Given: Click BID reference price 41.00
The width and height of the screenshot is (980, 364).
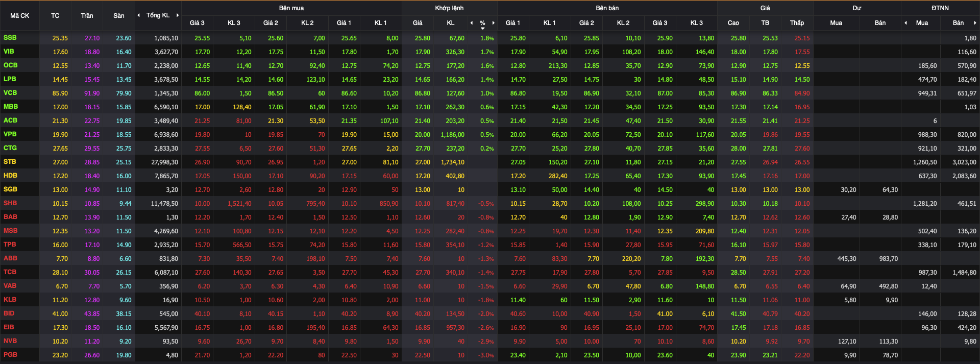Looking at the screenshot, I should tap(60, 314).
